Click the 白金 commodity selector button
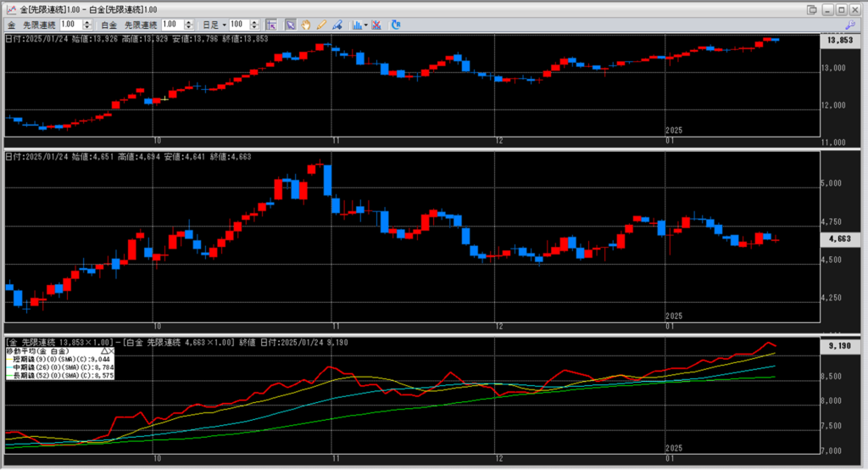This screenshot has height=470, width=868. 109,25
